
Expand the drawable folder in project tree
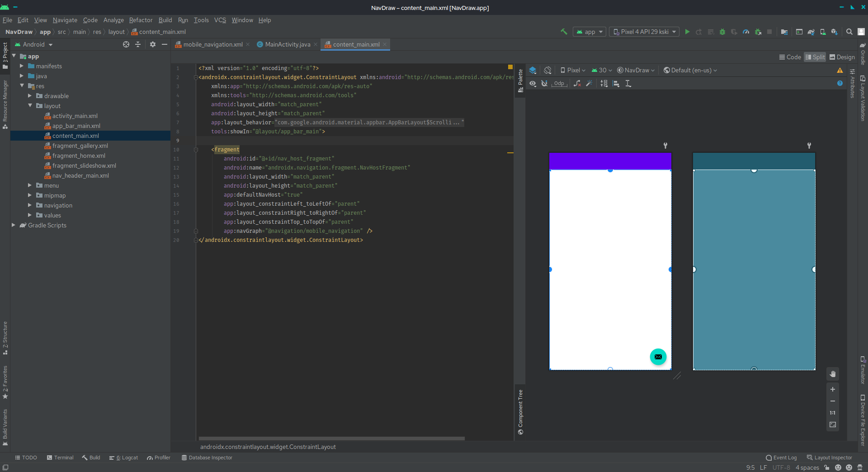pos(30,96)
